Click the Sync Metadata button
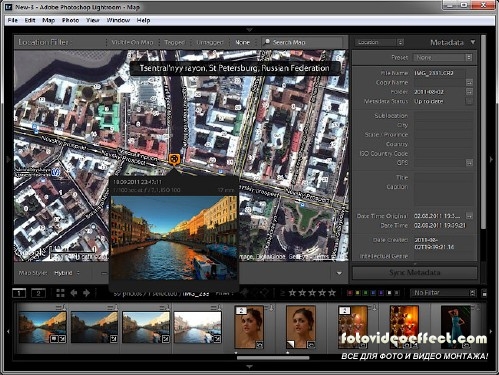The height and width of the screenshot is (375, 499). tap(415, 272)
